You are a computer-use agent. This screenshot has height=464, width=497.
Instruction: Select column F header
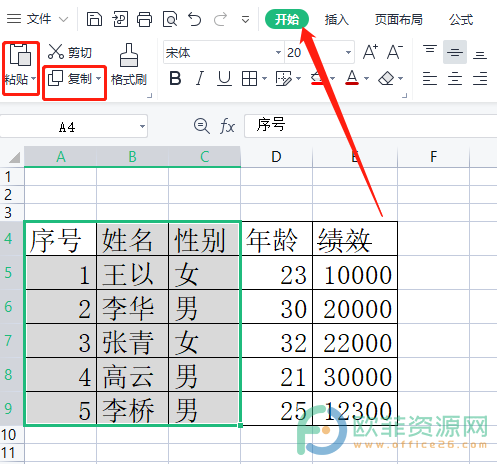click(x=433, y=157)
